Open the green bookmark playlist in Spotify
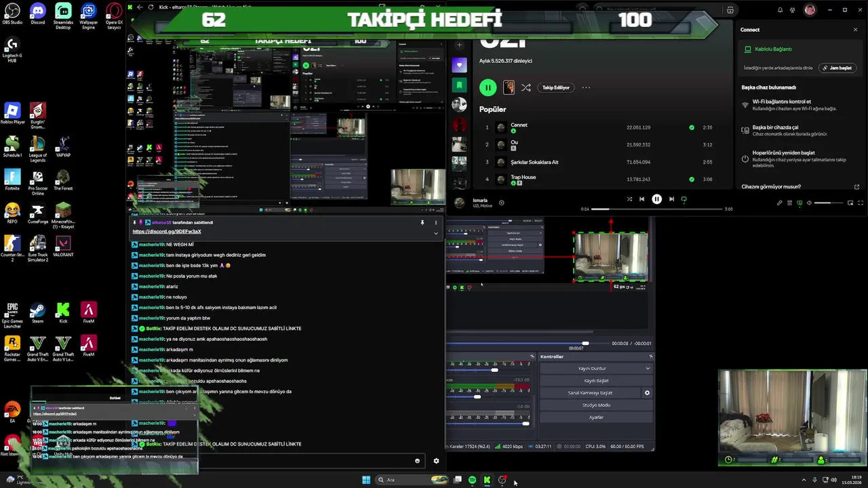Viewport: 868px width, 488px height. [x=459, y=85]
